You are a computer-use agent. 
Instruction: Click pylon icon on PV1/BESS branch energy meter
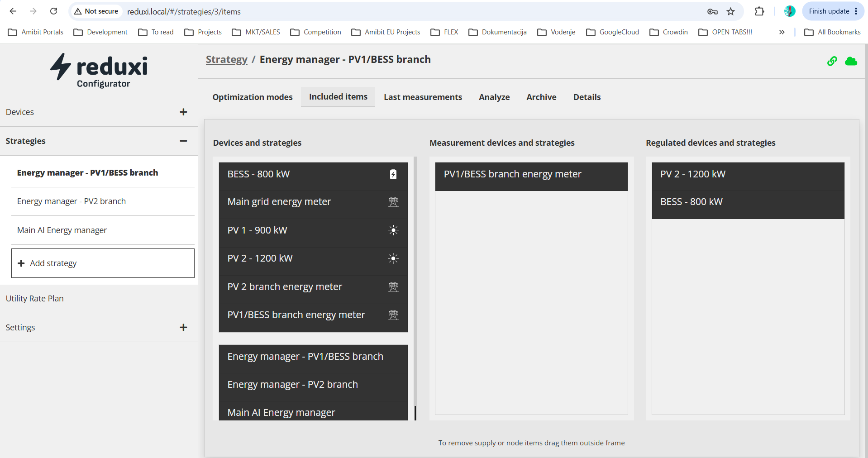(x=393, y=315)
